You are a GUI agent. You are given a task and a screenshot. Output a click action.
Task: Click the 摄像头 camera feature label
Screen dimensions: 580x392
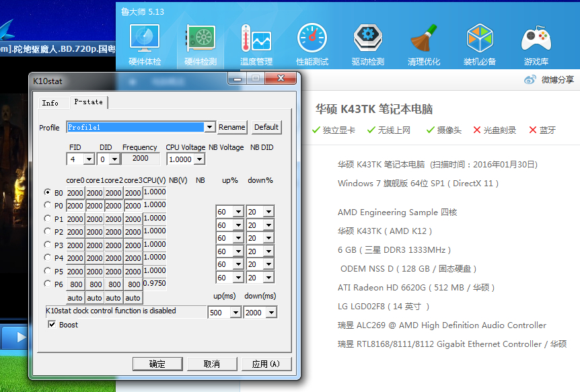(444, 130)
